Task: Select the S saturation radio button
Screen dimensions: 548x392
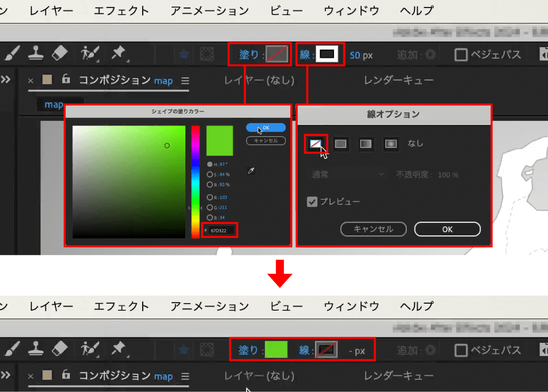Action: (209, 174)
